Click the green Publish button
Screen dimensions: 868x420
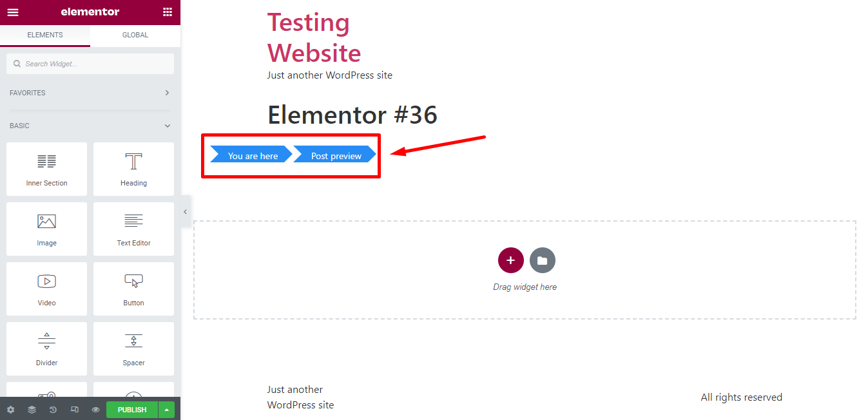[132, 410]
